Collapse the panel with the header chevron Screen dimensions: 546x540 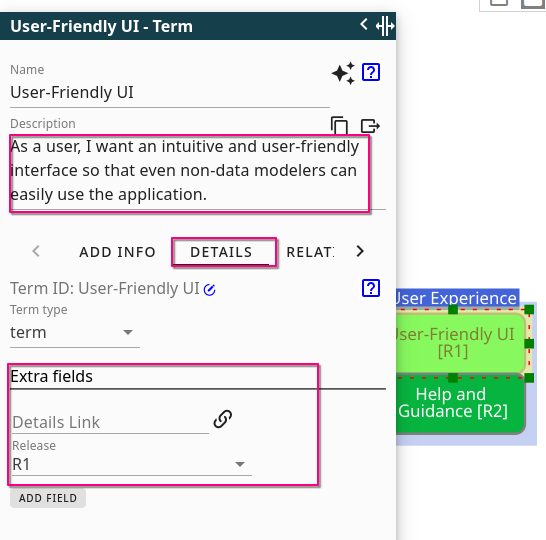pyautogui.click(x=364, y=24)
